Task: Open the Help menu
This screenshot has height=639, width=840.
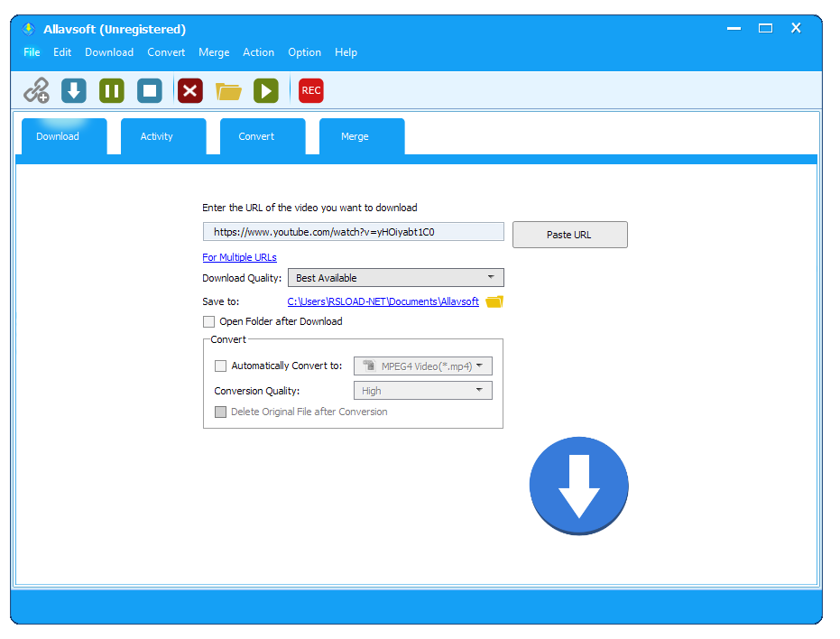Action: click(346, 52)
